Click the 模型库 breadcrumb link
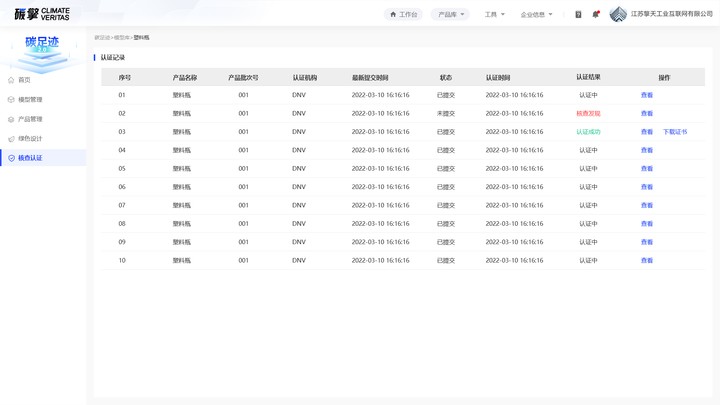The image size is (720, 405). point(122,38)
